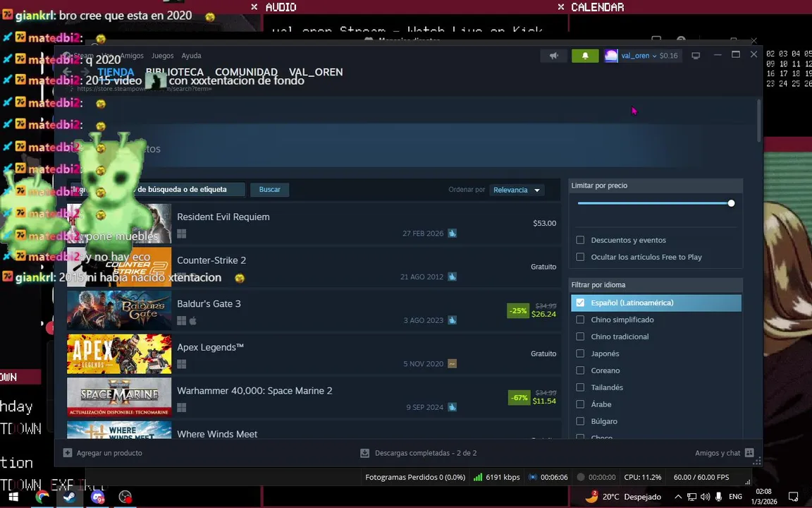Open Warhammer 40,000: Space Marine 2 title

[x=254, y=391]
